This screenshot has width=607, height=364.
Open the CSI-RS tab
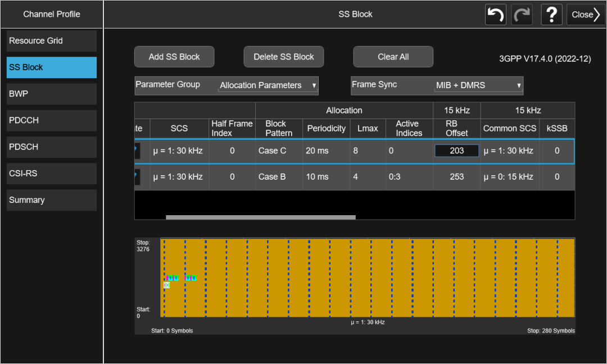coord(52,174)
